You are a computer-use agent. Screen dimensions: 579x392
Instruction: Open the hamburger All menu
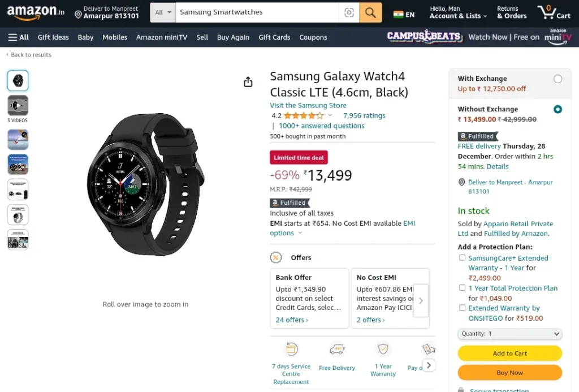(19, 37)
